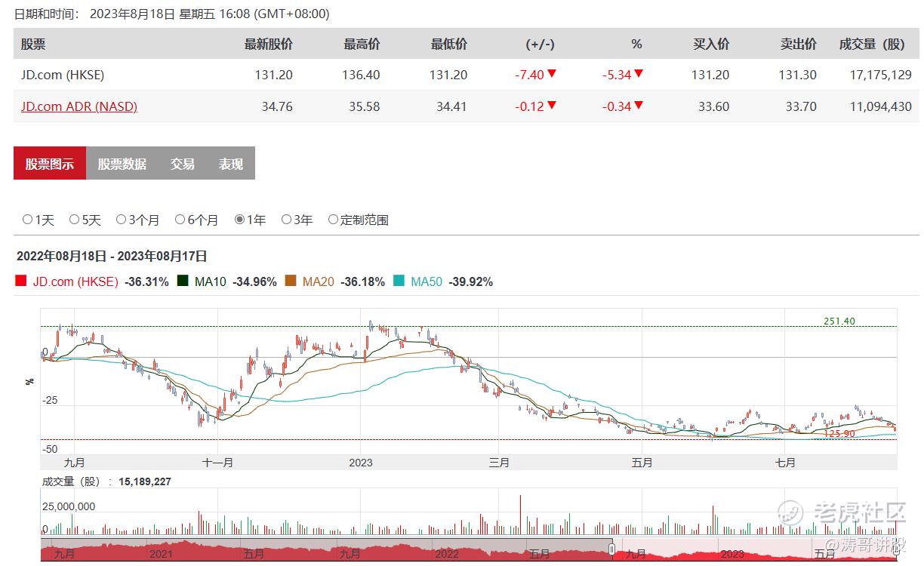Screen dimensions: 924x566
Task: Click the 2023 label on chart x-axis
Action: [360, 463]
